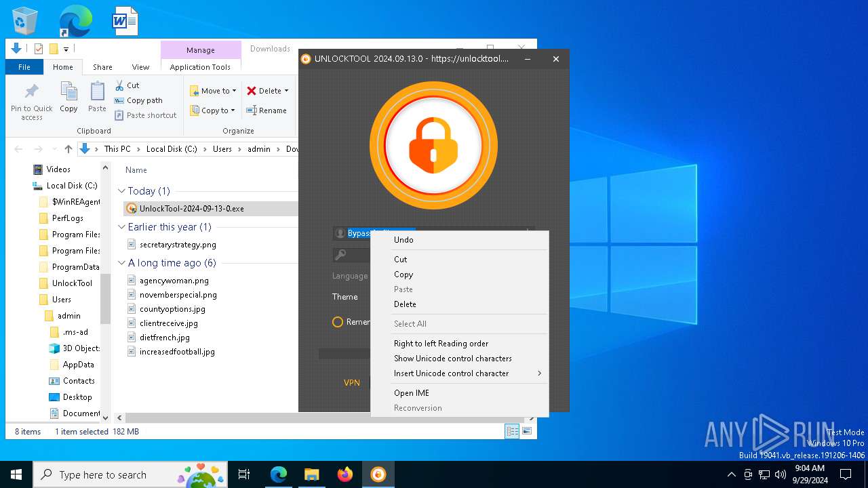Switch to details view layout icon
Image resolution: width=868 pixels, height=488 pixels.
click(x=513, y=431)
